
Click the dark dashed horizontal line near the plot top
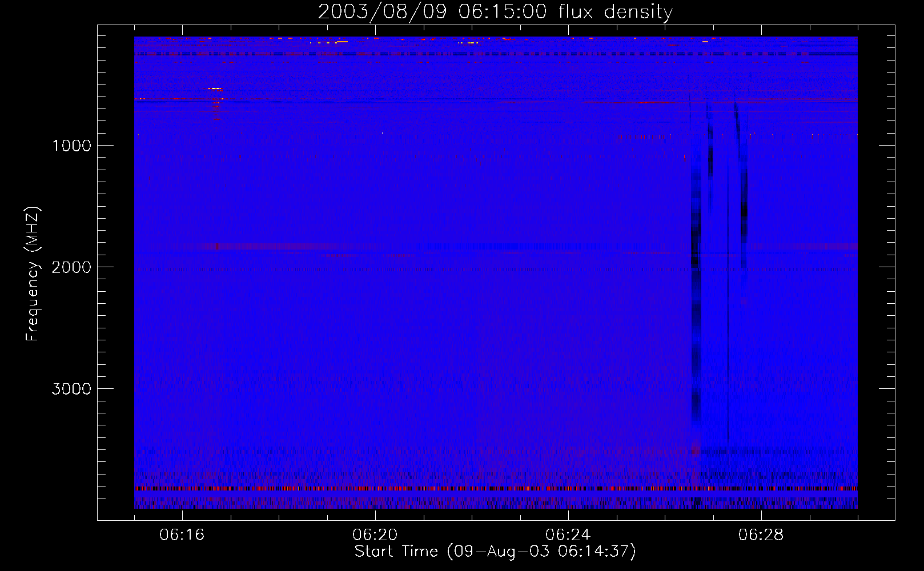pyautogui.click(x=496, y=54)
